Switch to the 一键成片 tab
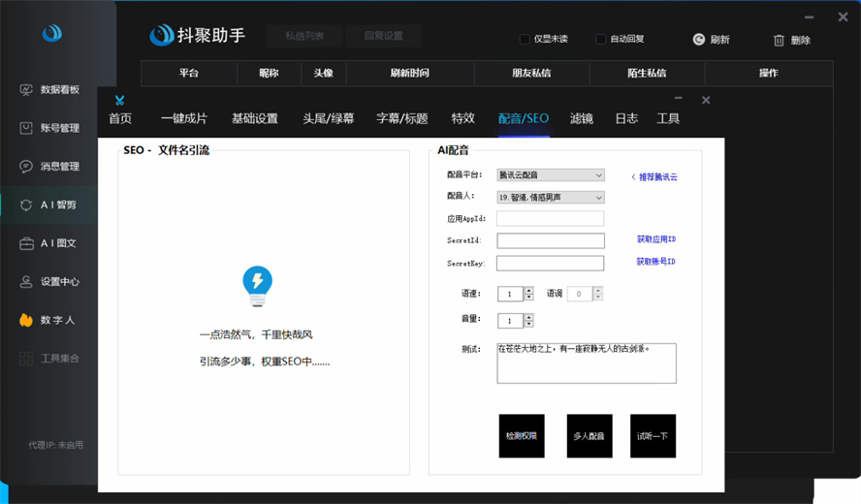Screen dimensions: 861x504 point(184,118)
